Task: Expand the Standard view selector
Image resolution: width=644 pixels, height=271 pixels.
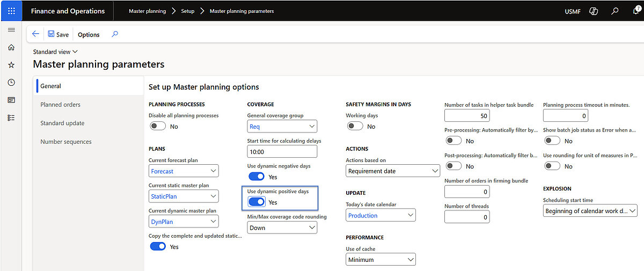Action: click(x=55, y=52)
